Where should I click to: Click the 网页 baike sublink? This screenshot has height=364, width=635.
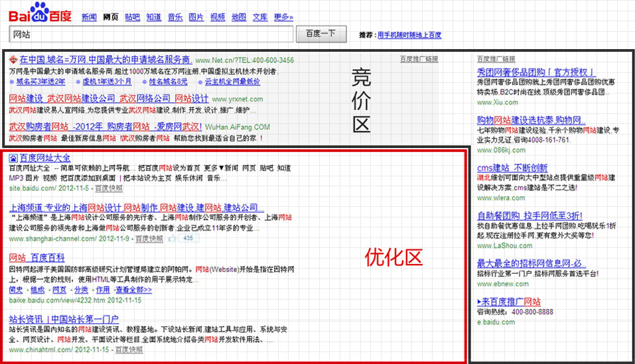pos(60,290)
